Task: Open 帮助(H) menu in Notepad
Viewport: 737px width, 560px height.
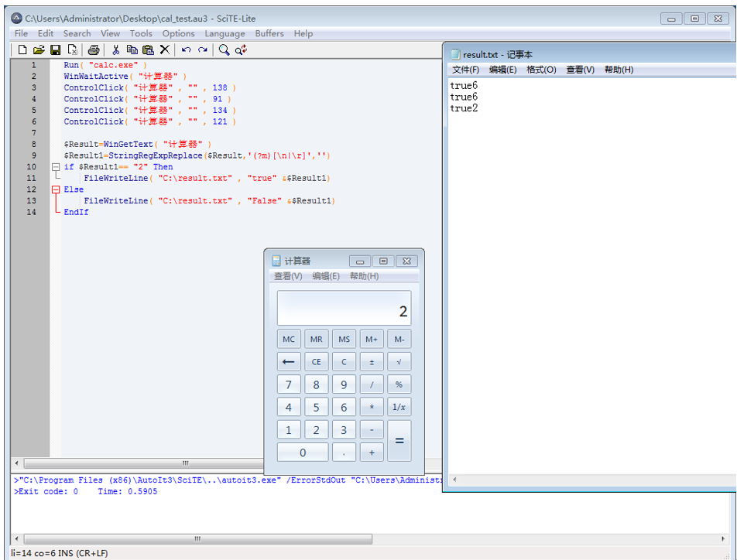Action: (x=619, y=70)
